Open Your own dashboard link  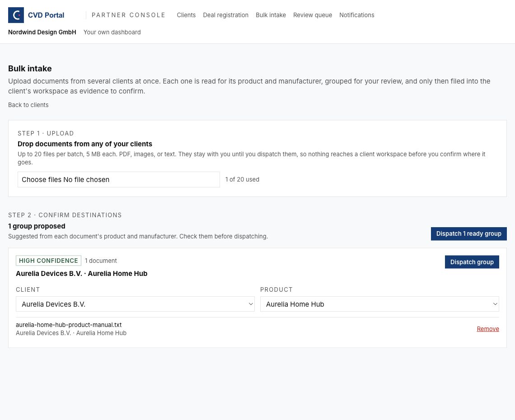112,32
